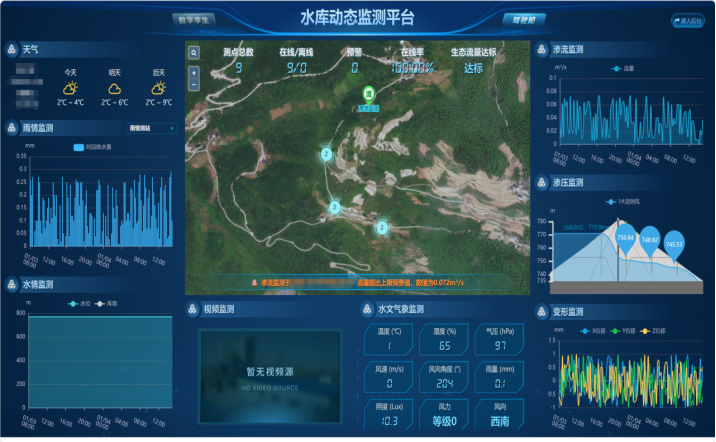Open the 雨情测站 station dropdown

151,128
